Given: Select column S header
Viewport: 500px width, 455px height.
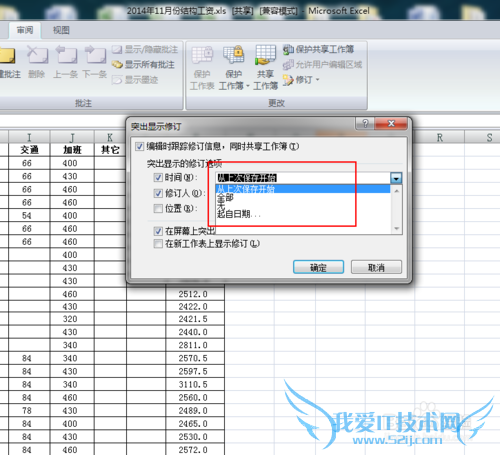Looking at the screenshot, I should [483, 138].
